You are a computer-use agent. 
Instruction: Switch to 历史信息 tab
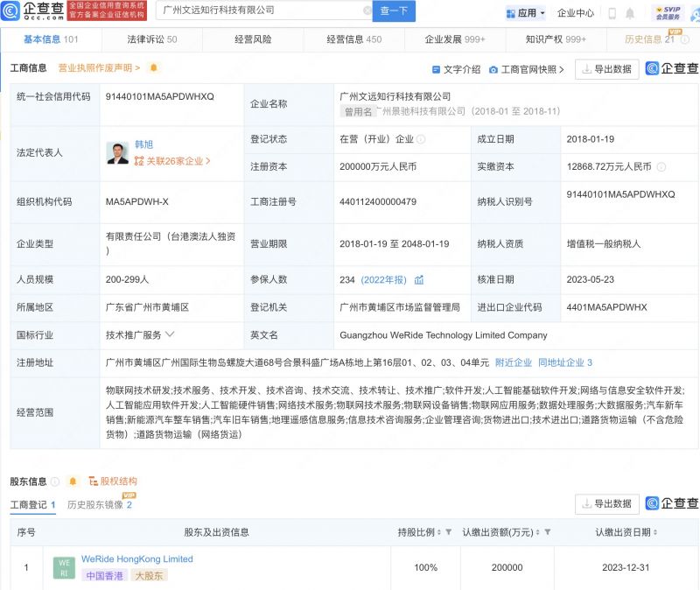[649, 39]
